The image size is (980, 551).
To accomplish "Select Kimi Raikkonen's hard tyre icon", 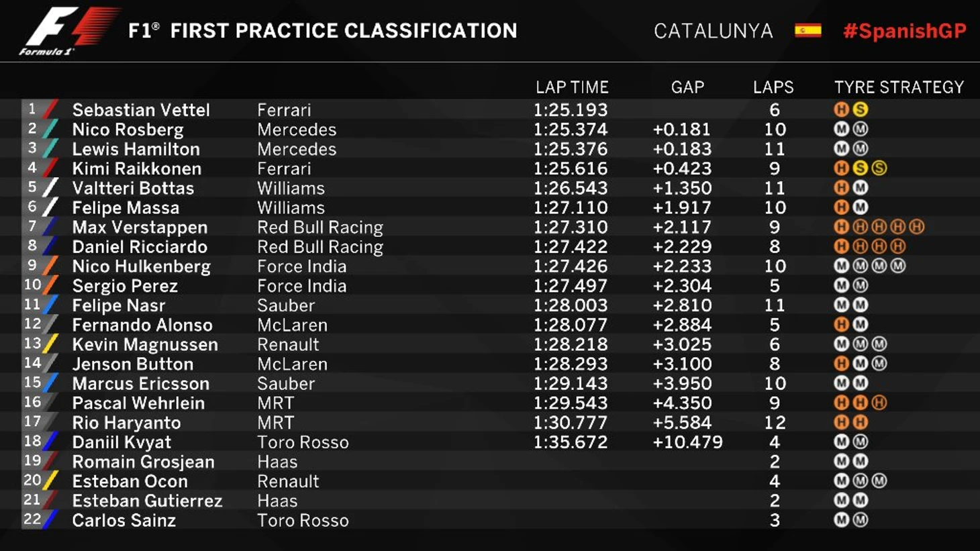I will (x=841, y=168).
